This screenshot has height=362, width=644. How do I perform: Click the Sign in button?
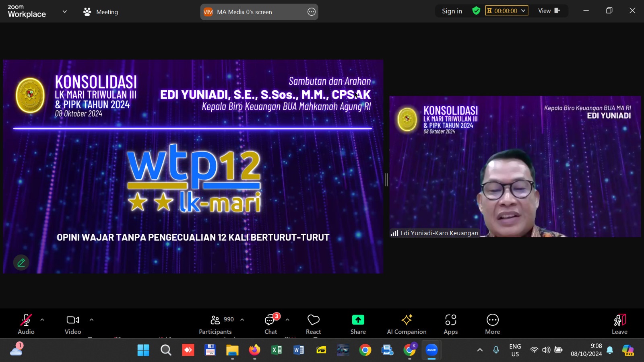452,11
